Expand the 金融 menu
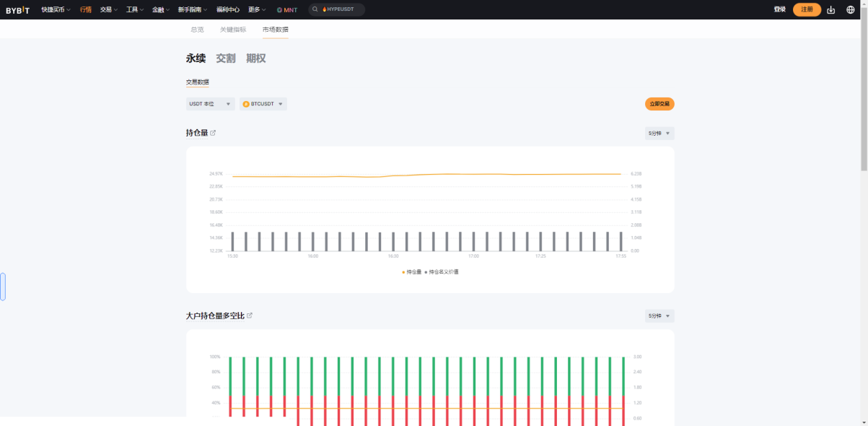Screen dimensions: 868x426 click(160, 10)
